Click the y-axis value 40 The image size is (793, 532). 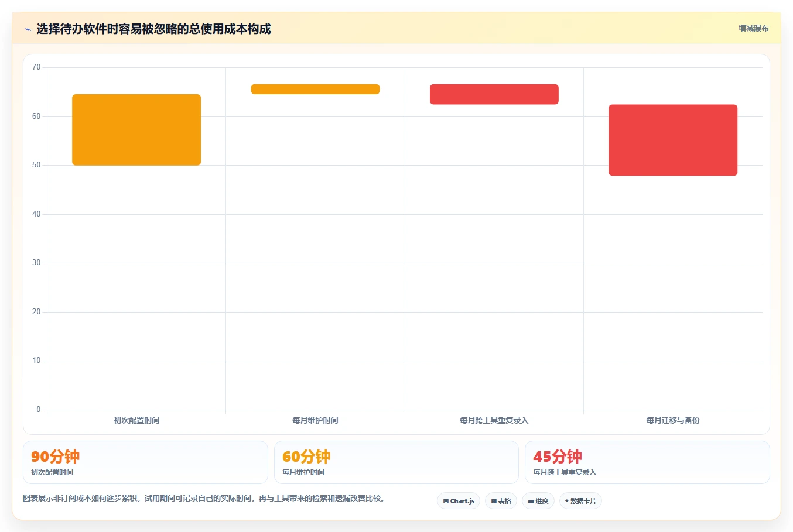tap(36, 214)
